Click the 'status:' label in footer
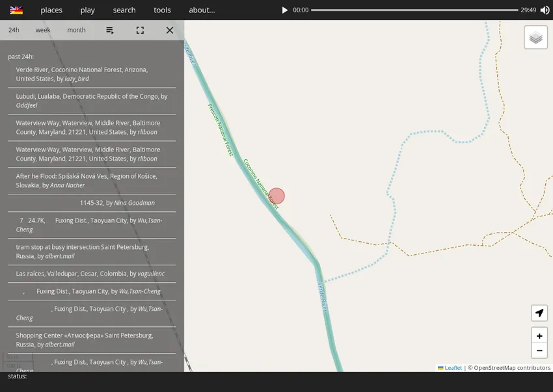 [18, 376]
